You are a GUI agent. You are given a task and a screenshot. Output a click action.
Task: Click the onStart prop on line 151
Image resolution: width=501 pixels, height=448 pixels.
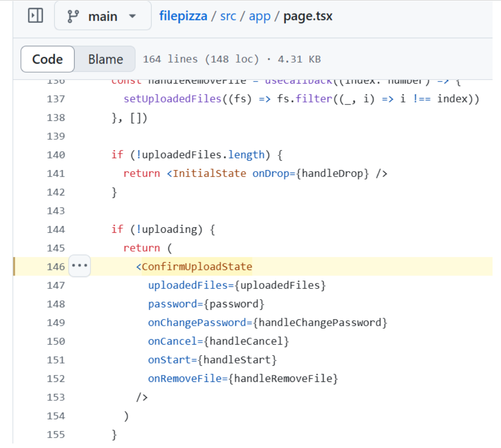[169, 360]
